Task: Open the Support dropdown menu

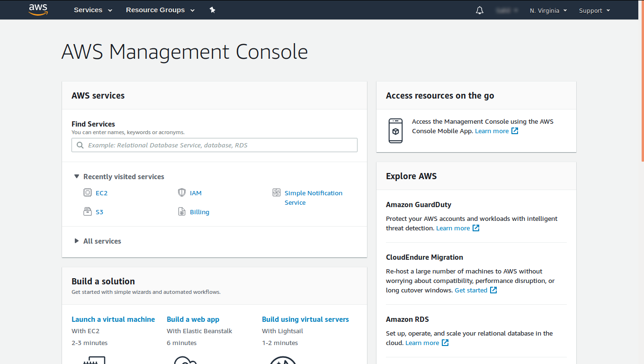Action: [x=594, y=10]
